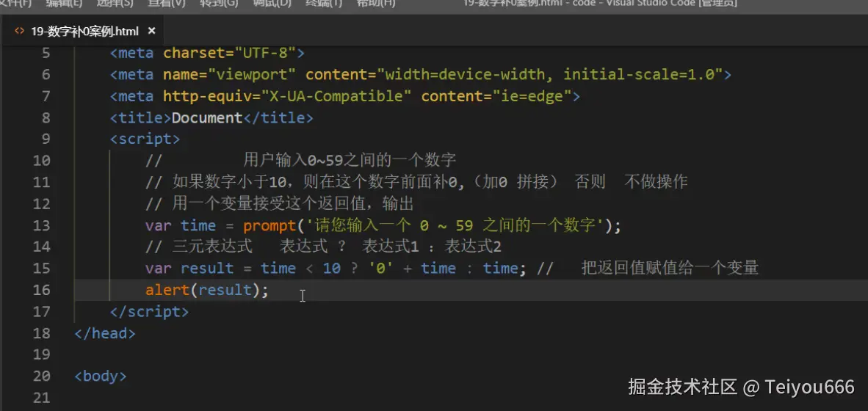The height and width of the screenshot is (411, 868).
Task: Place cursor in the "UTF-8" charset value
Action: [266, 53]
